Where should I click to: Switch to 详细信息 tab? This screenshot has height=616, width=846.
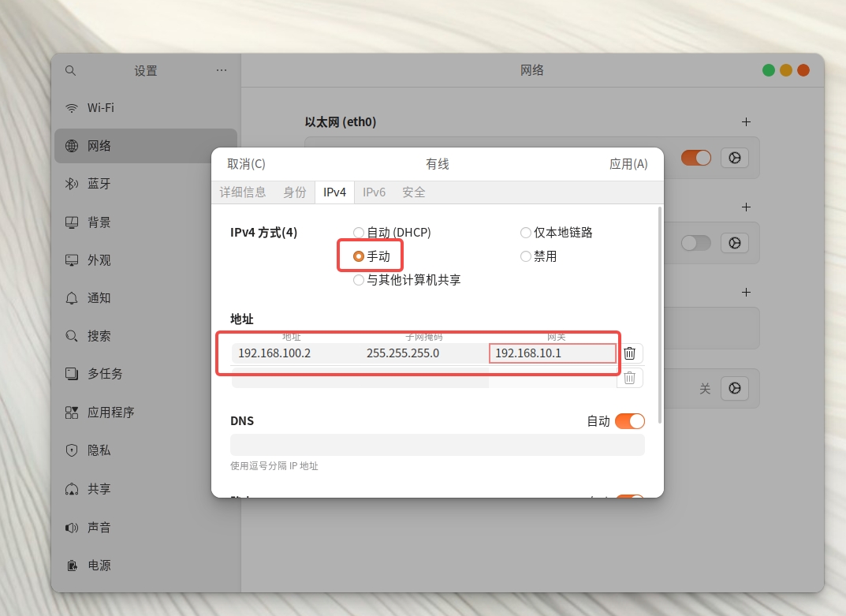(x=243, y=192)
